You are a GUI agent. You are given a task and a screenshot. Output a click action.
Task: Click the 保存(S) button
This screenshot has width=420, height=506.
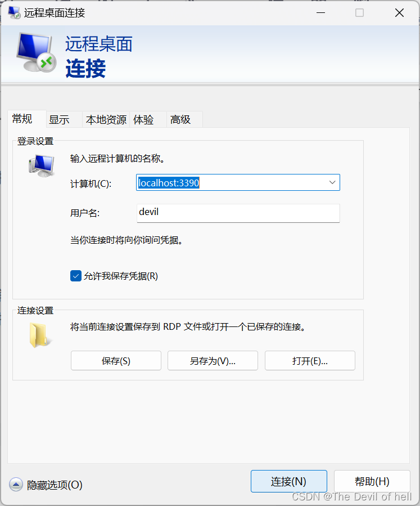point(116,360)
